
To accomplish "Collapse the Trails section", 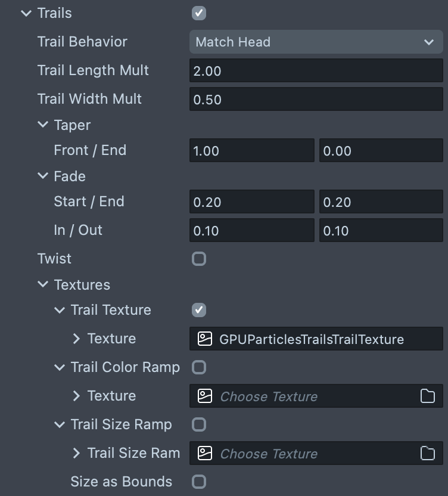I will 26,13.
